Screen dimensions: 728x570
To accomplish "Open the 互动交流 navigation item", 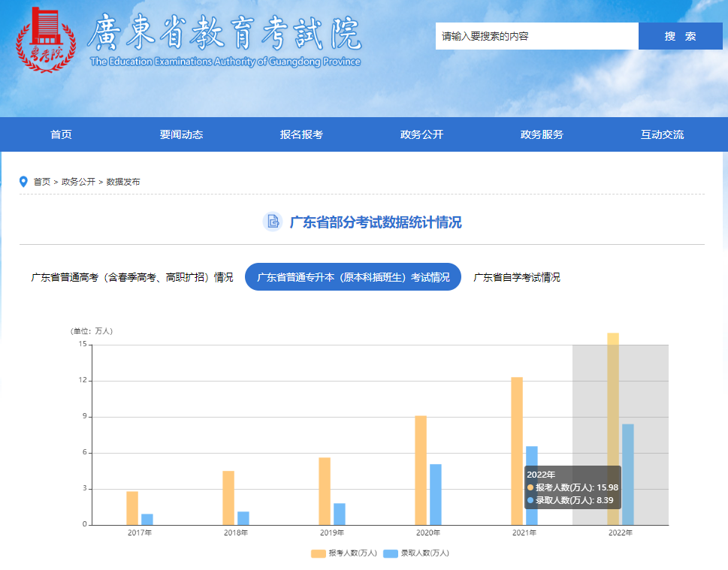I will [x=662, y=134].
